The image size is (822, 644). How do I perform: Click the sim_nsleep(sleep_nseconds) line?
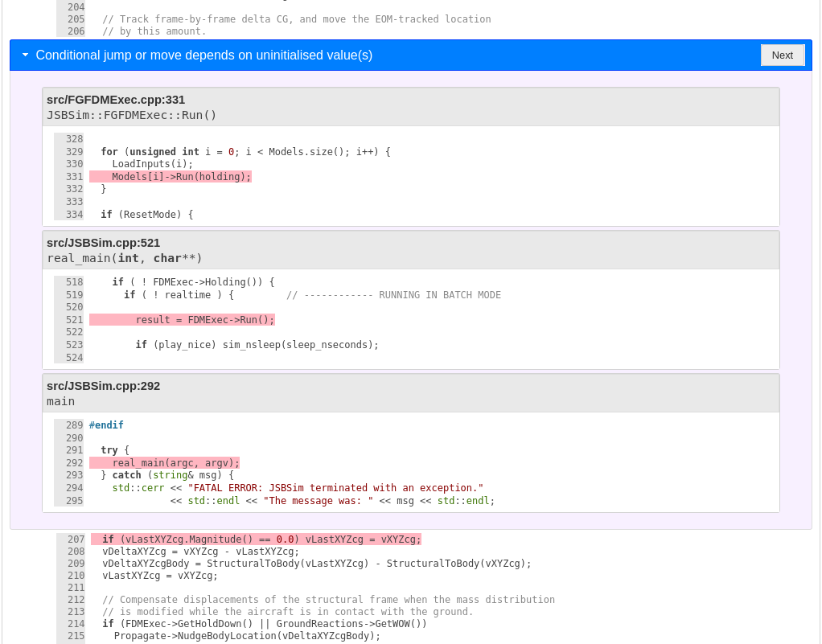[x=257, y=345]
